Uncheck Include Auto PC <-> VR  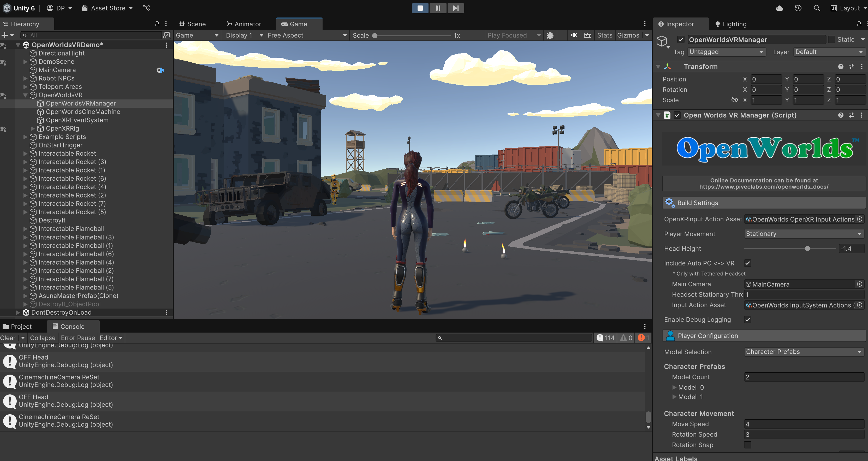coord(747,263)
